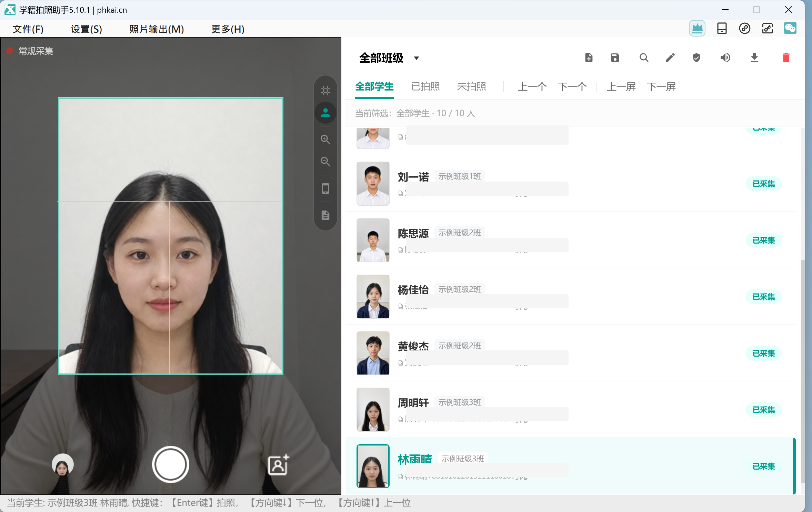This screenshot has height=512, width=812.
Task: Click the crown VIP icon in top bar
Action: pos(697,28)
